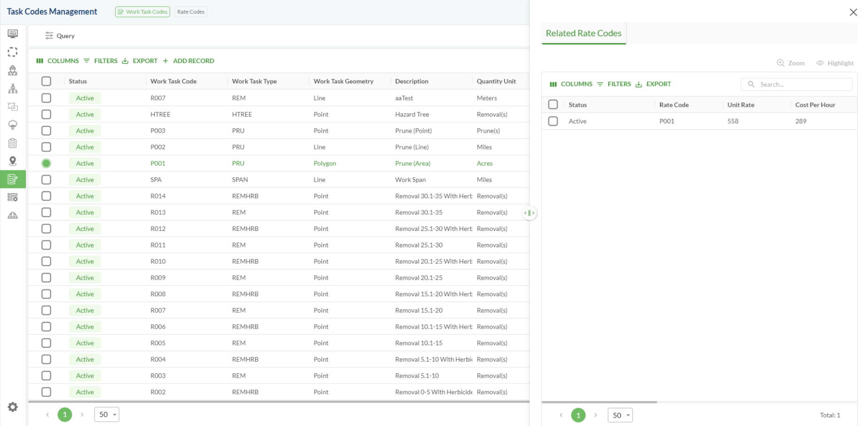Check the checkbox for HTREE row
Image resolution: width=868 pixels, height=426 pixels.
46,114
